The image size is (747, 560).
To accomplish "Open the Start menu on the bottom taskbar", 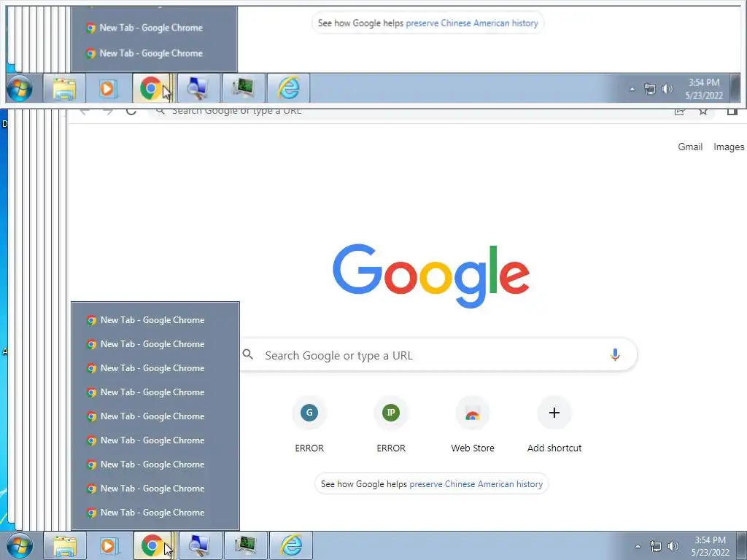I will point(20,545).
